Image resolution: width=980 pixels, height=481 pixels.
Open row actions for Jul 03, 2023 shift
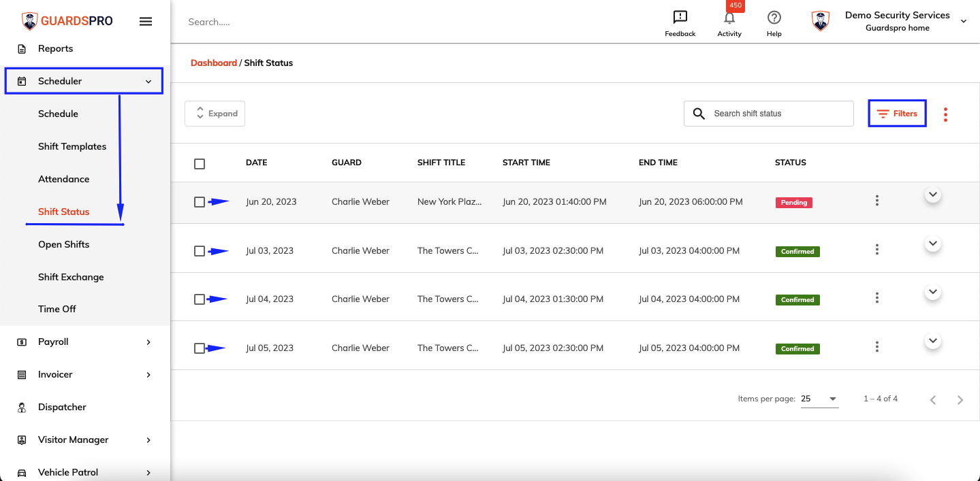tap(876, 250)
